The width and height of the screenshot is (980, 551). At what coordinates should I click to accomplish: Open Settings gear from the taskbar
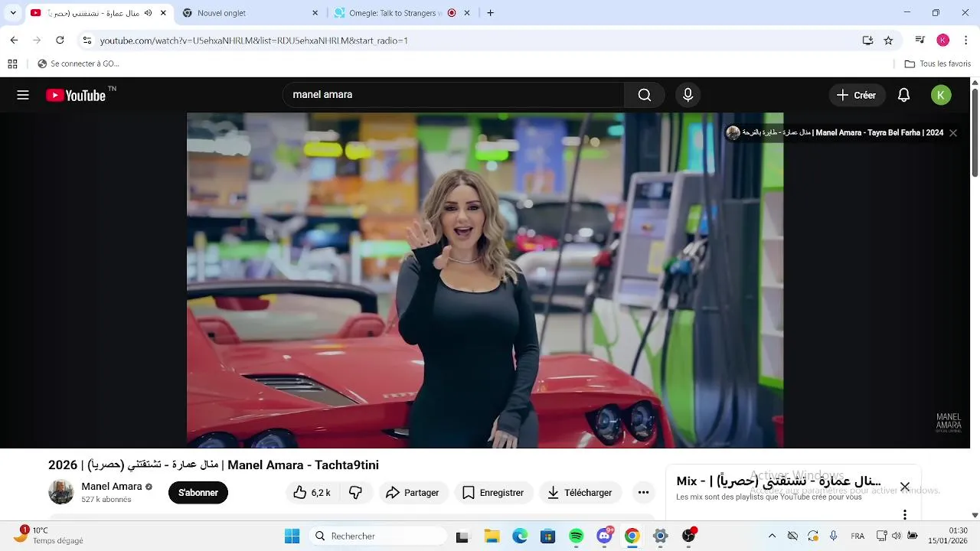point(660,536)
